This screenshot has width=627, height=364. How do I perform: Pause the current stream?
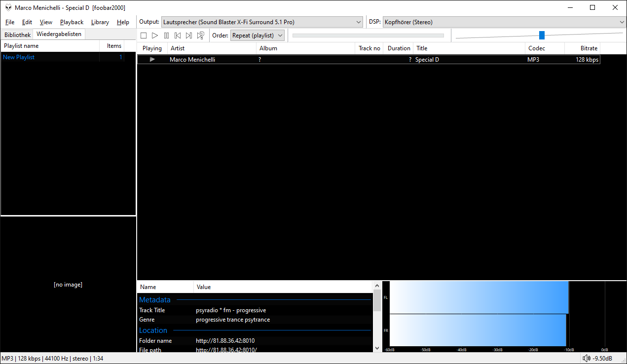click(166, 36)
